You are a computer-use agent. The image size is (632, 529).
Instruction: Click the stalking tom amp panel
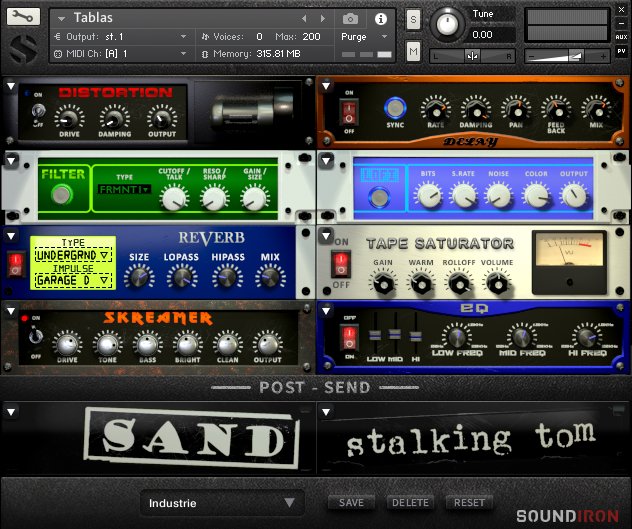tap(472, 439)
